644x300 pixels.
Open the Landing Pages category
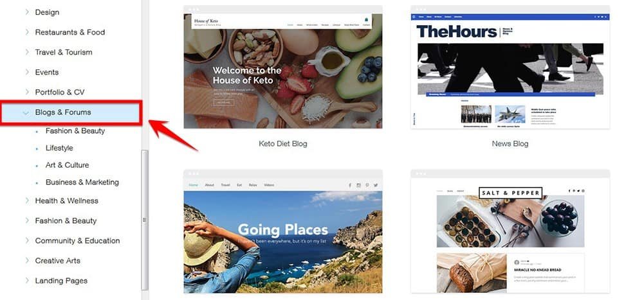61,281
